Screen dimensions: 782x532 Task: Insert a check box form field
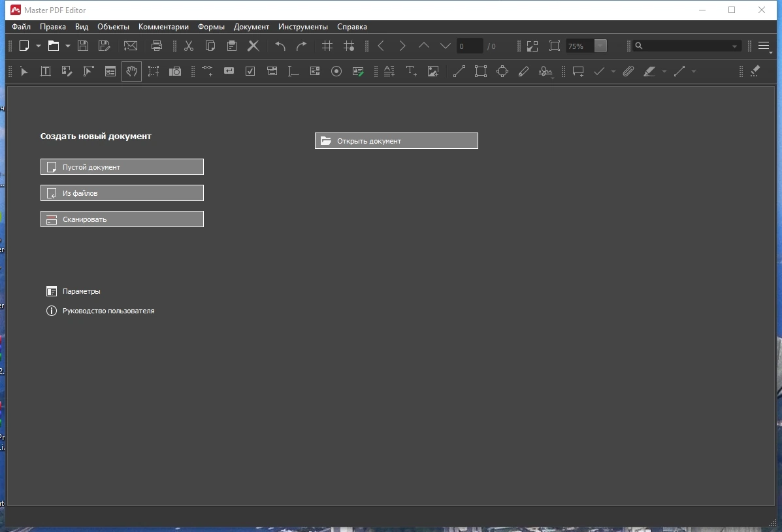pos(250,71)
